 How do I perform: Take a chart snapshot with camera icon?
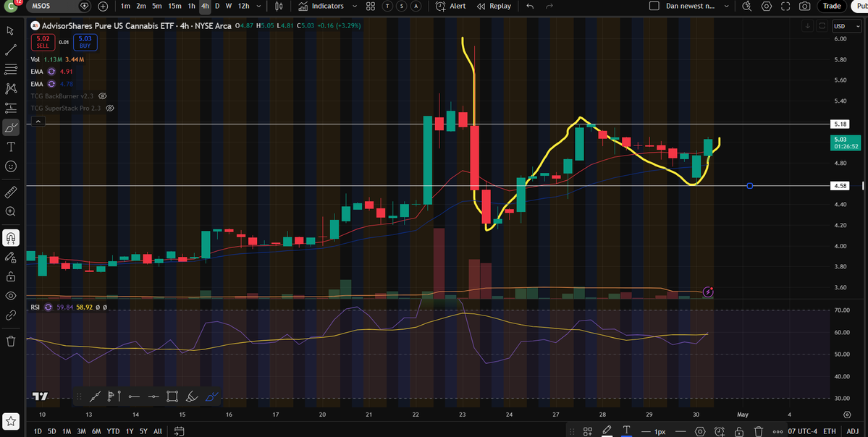click(805, 6)
